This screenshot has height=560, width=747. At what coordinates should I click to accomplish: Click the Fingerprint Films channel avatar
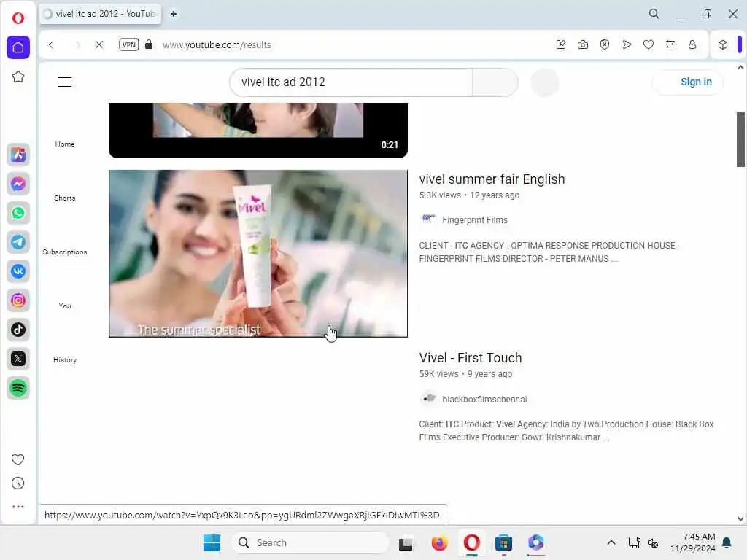coord(428,219)
